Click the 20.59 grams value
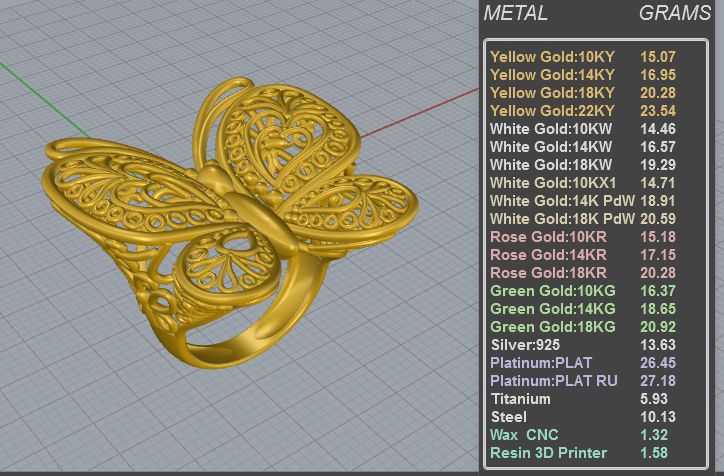 point(658,219)
